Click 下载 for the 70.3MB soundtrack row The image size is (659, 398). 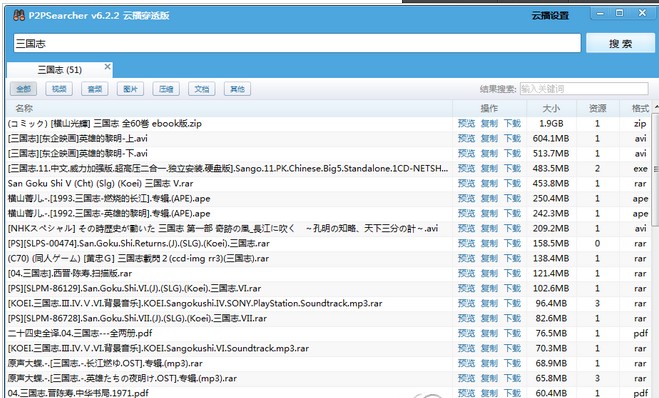pyautogui.click(x=512, y=348)
